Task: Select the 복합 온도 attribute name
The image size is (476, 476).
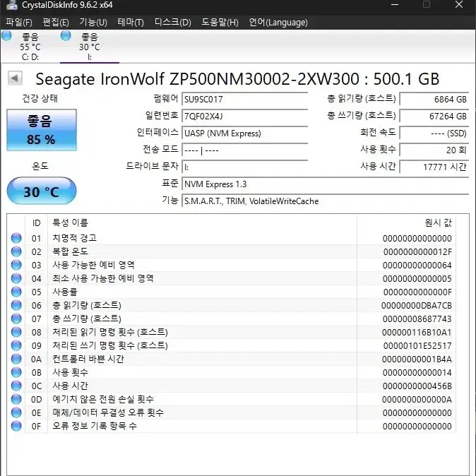Action: pyautogui.click(x=70, y=251)
